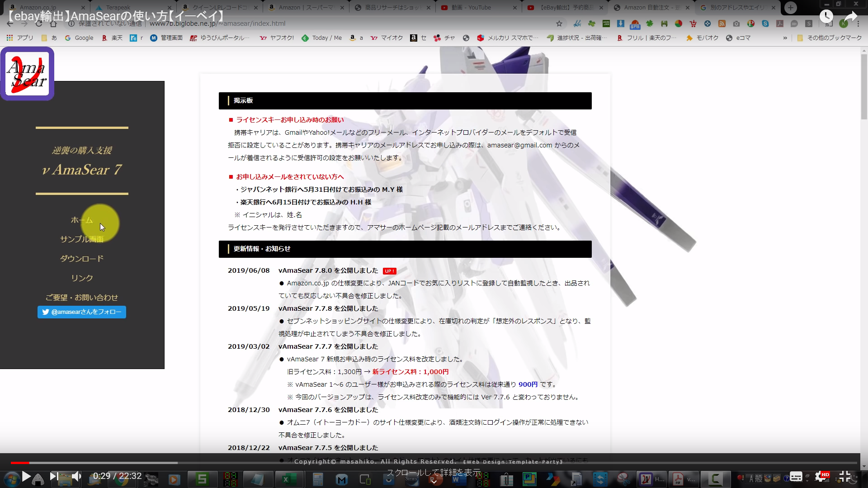The image size is (868, 488).
Task: Mute the video with the speaker icon
Action: 77,476
